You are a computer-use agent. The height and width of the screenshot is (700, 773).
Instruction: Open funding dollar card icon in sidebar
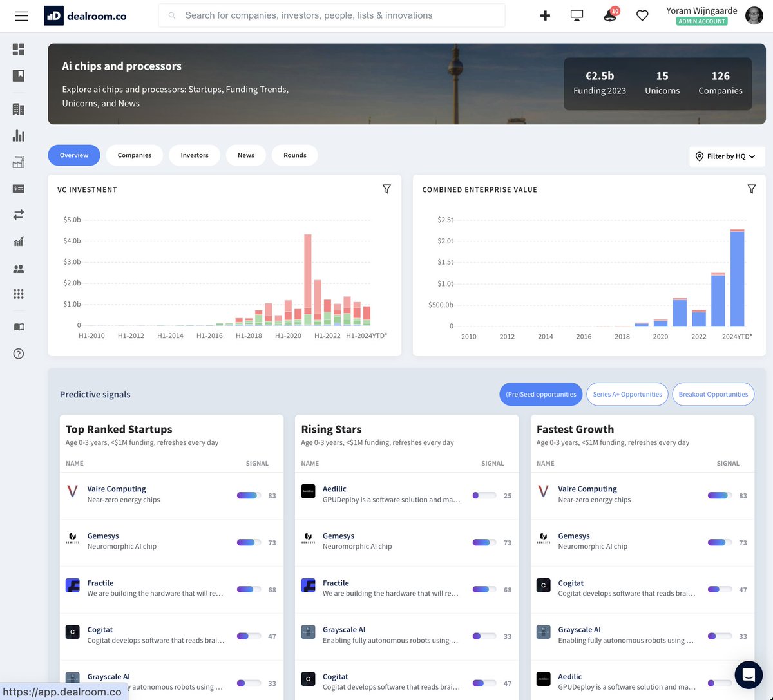(x=19, y=189)
